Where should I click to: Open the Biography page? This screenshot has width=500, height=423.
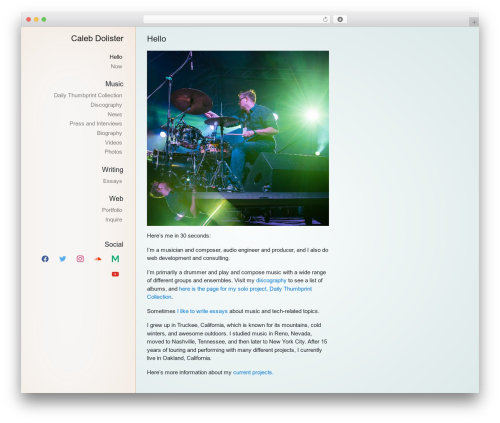click(x=109, y=133)
